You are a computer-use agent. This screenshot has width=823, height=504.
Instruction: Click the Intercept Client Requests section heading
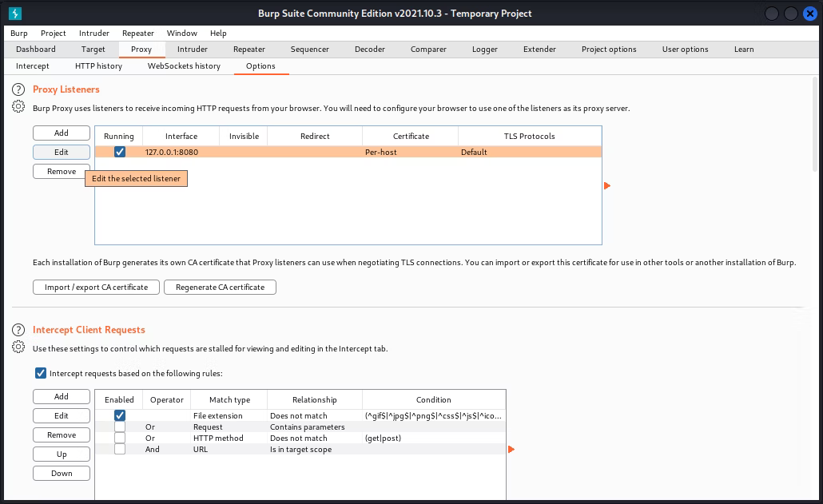[89, 330]
